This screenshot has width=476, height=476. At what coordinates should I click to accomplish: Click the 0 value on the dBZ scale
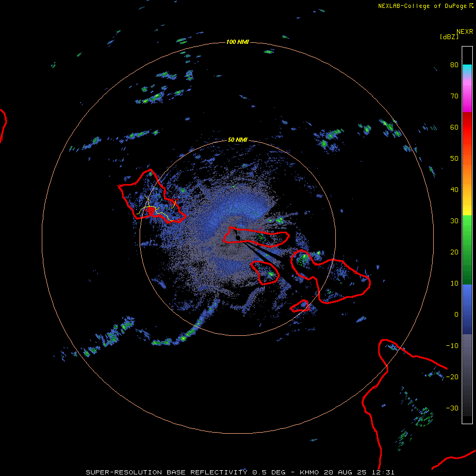[456, 315]
